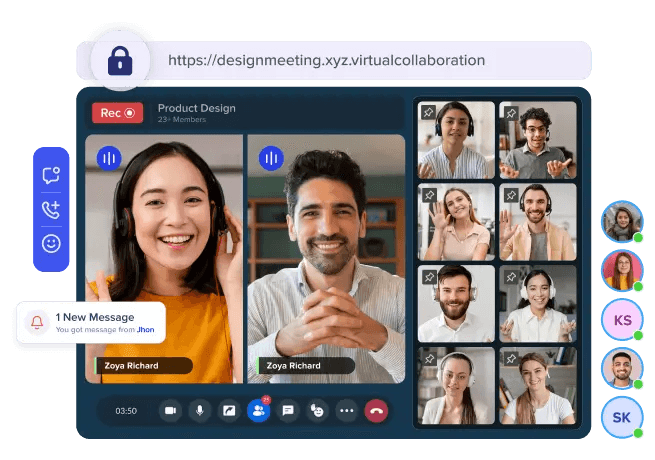Screen dimensions: 655x460
Task: Click the bearded man's avatar below KS
Action: tap(622, 368)
